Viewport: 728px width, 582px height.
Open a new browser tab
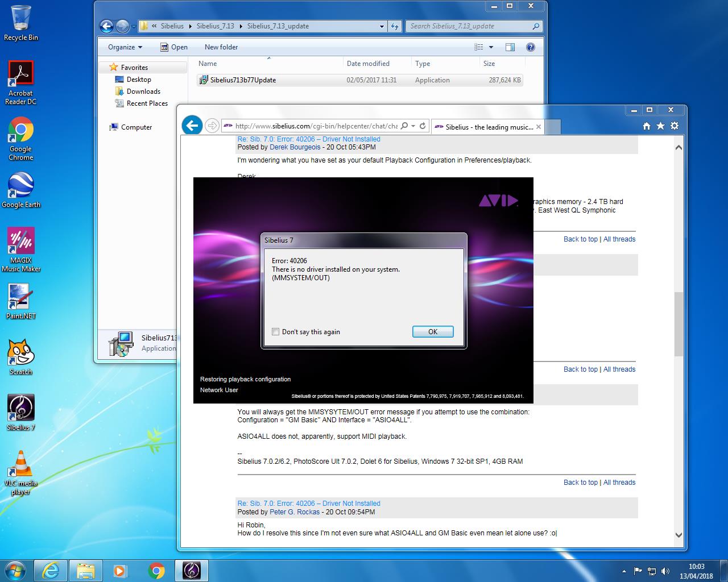(553, 127)
